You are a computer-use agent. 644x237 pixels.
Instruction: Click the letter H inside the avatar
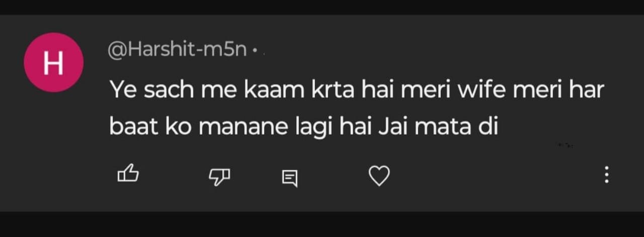(53, 63)
